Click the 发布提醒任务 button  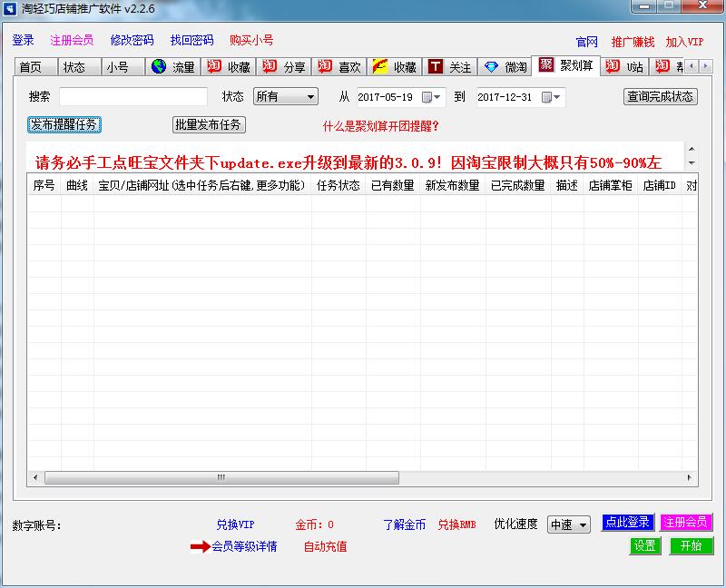(x=64, y=124)
